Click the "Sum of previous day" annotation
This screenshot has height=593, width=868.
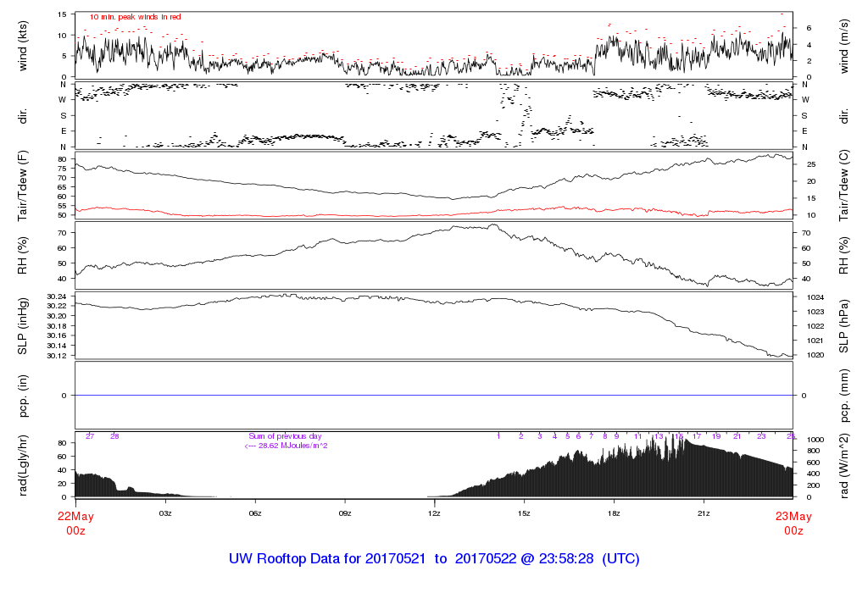point(285,436)
